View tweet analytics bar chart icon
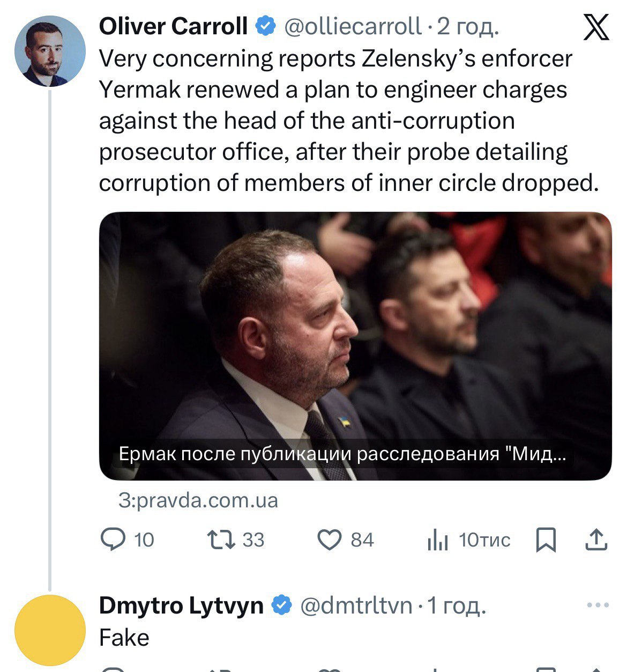The width and height of the screenshot is (627, 672). click(x=438, y=540)
